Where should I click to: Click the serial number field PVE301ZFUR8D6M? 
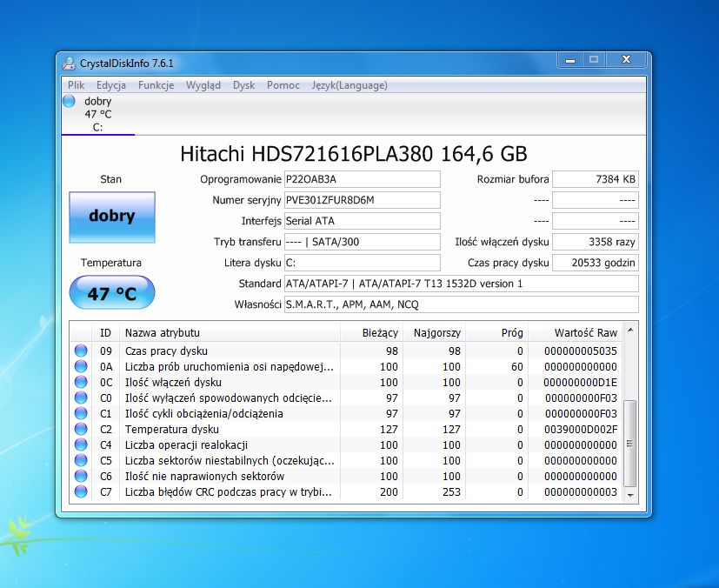[363, 200]
